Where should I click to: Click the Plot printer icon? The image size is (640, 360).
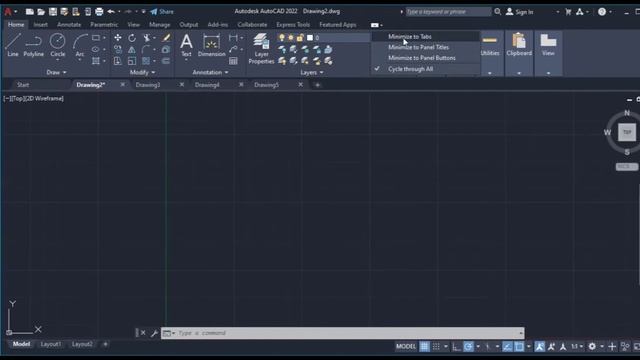click(x=99, y=11)
